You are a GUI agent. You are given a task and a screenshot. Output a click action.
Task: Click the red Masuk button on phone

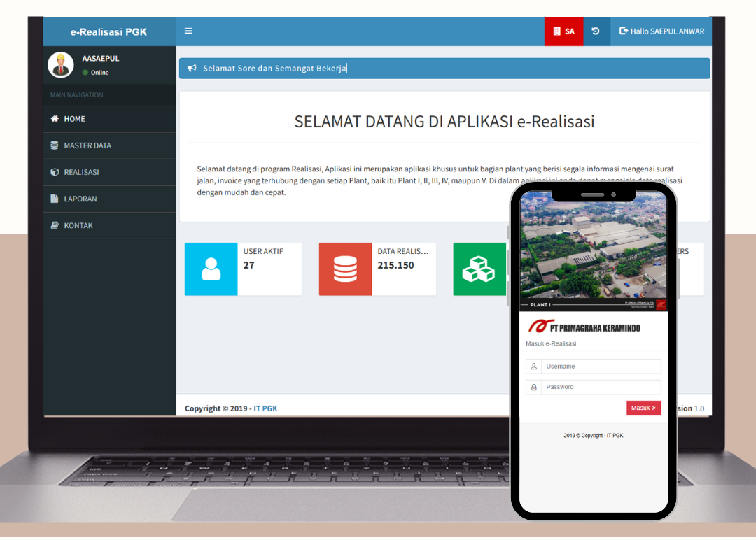coord(644,408)
